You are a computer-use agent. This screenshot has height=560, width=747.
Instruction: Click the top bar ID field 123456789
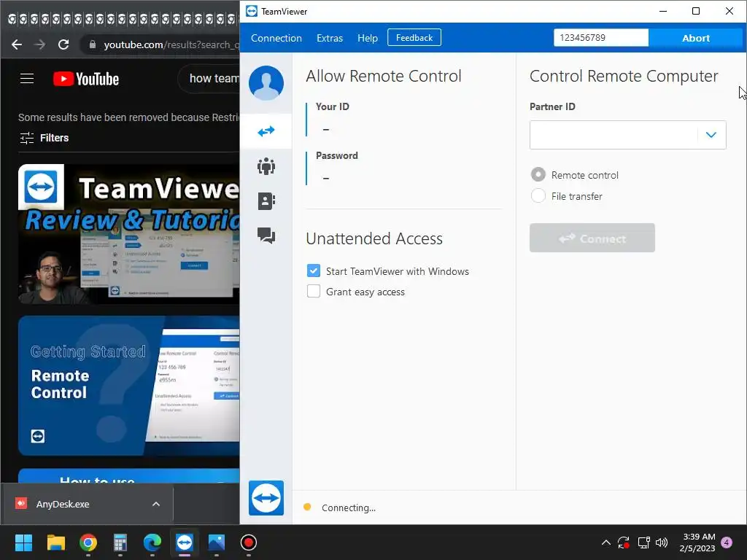coord(601,38)
